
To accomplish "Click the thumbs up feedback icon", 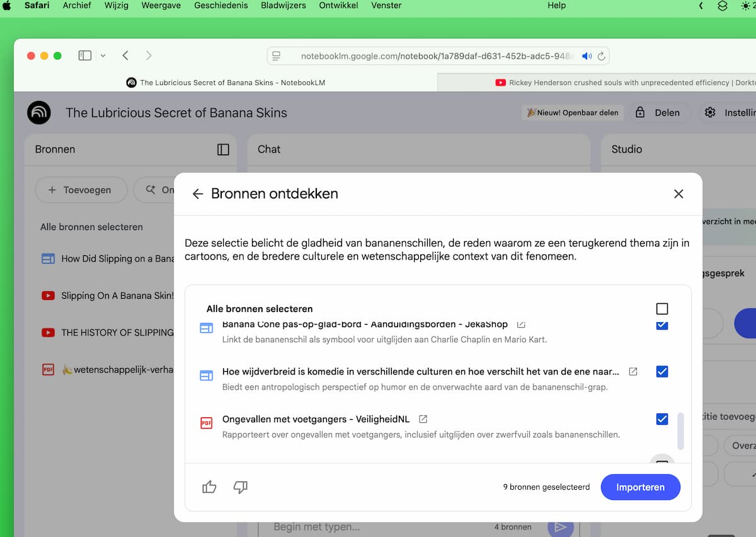I will 209,487.
